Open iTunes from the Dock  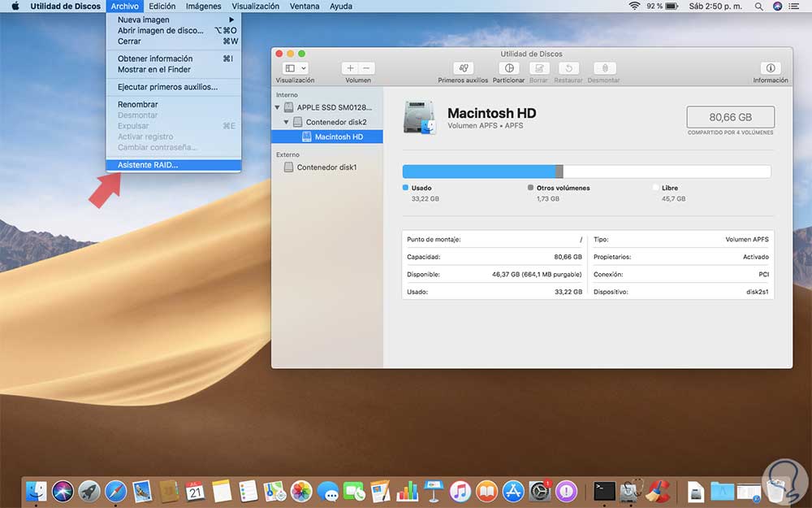[460, 491]
